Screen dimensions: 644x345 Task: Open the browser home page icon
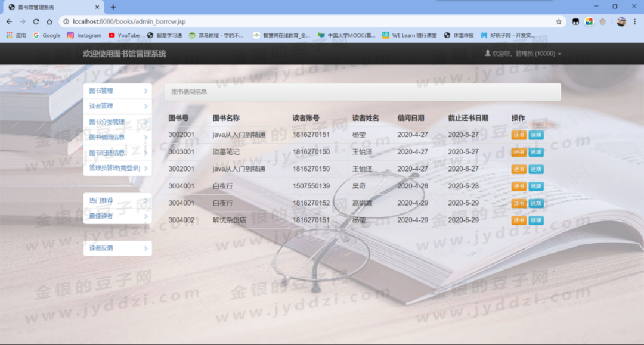coord(49,21)
